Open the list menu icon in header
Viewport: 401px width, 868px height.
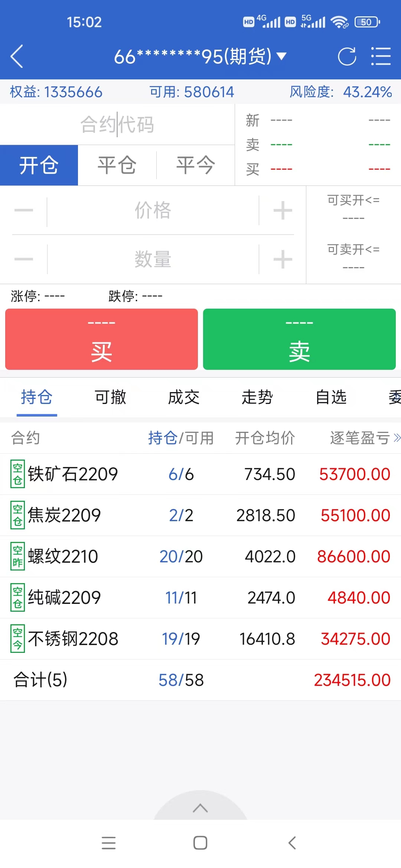(381, 56)
